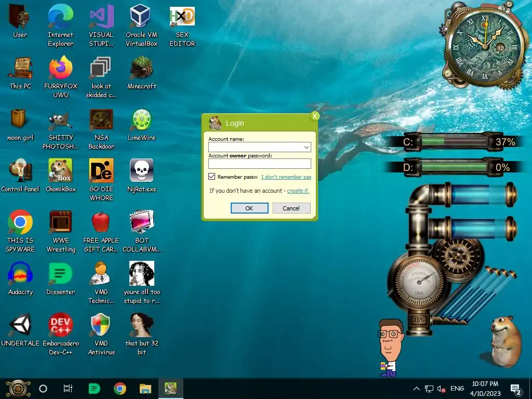Open Unity icon labeled UNDERTALE
The height and width of the screenshot is (399, 532).
[x=20, y=330]
